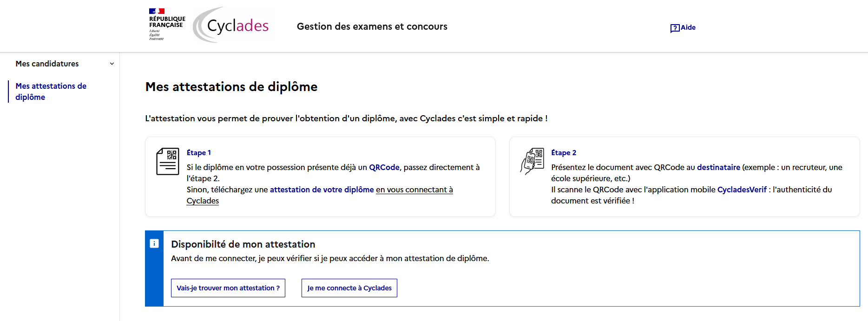Open the Aide link text
This screenshot has width=868, height=321.
[x=688, y=27]
